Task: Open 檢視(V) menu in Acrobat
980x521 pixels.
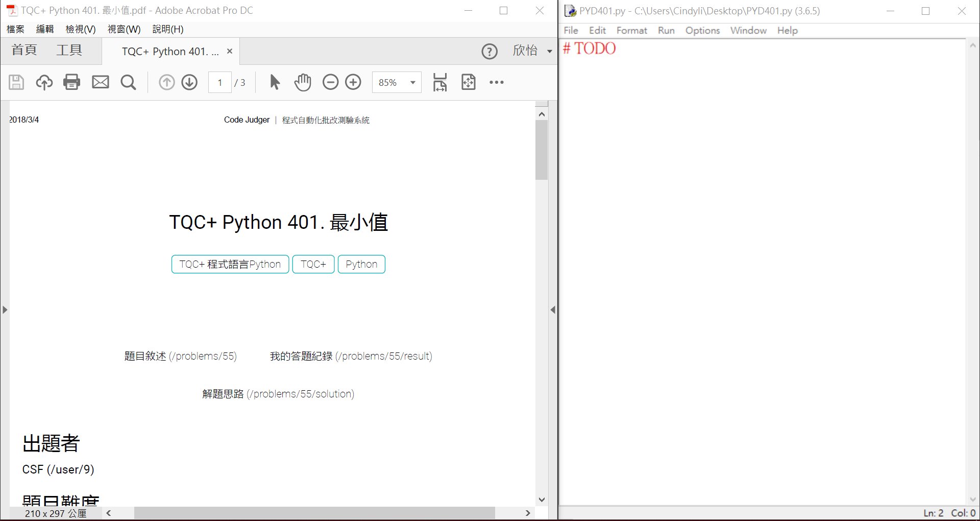Action: pos(81,29)
